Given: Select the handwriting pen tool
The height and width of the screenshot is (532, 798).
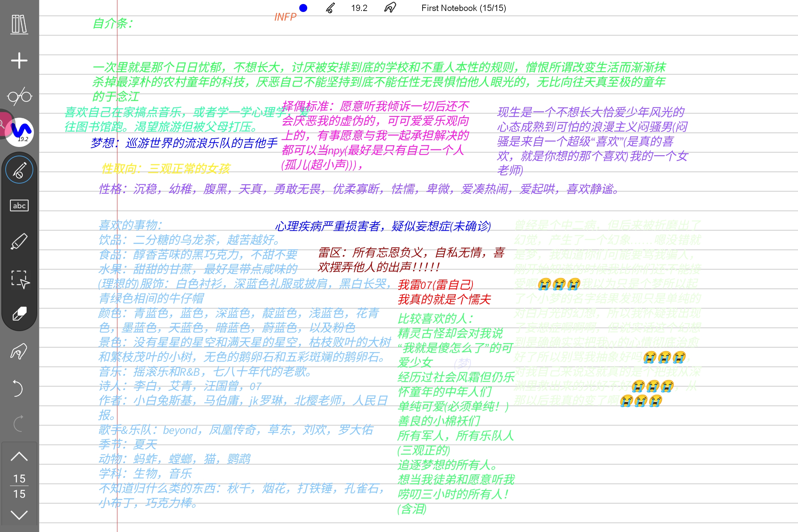Looking at the screenshot, I should [x=19, y=170].
